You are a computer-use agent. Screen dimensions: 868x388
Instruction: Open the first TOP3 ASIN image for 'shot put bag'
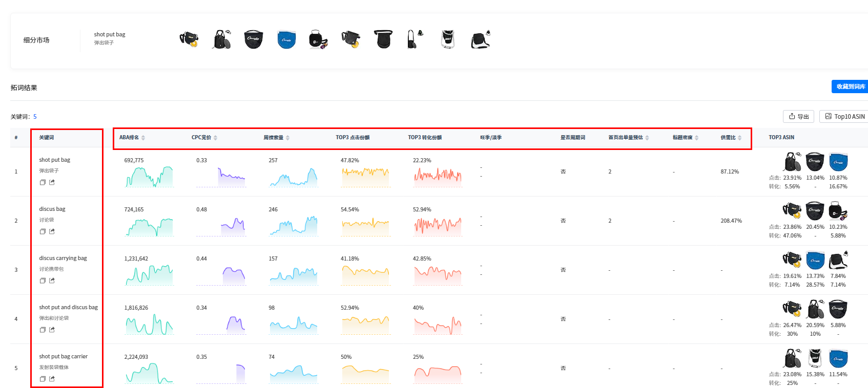[x=792, y=162]
